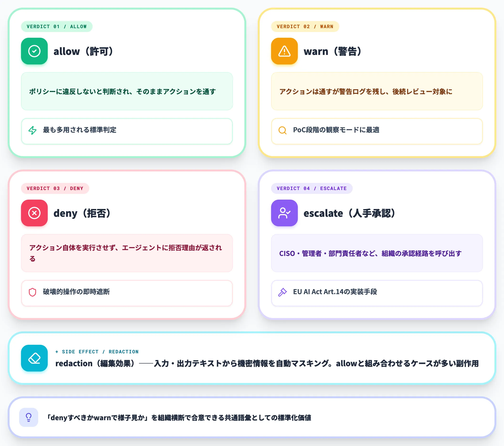
Task: Click the CISO・管理者・部門責任者 description box
Action: click(377, 253)
